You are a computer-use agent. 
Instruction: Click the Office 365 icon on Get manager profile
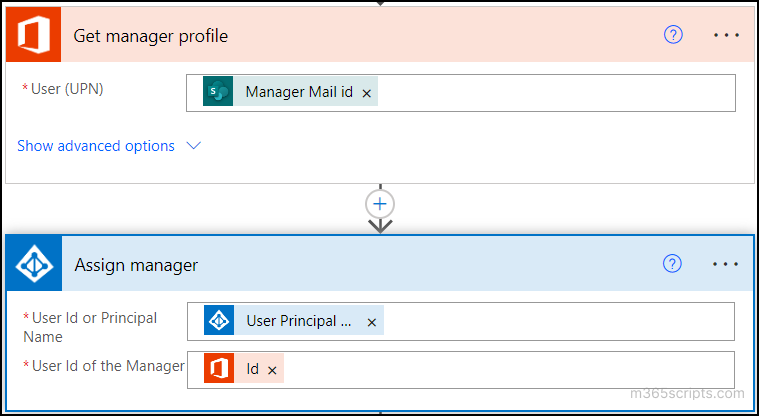[x=33, y=34]
